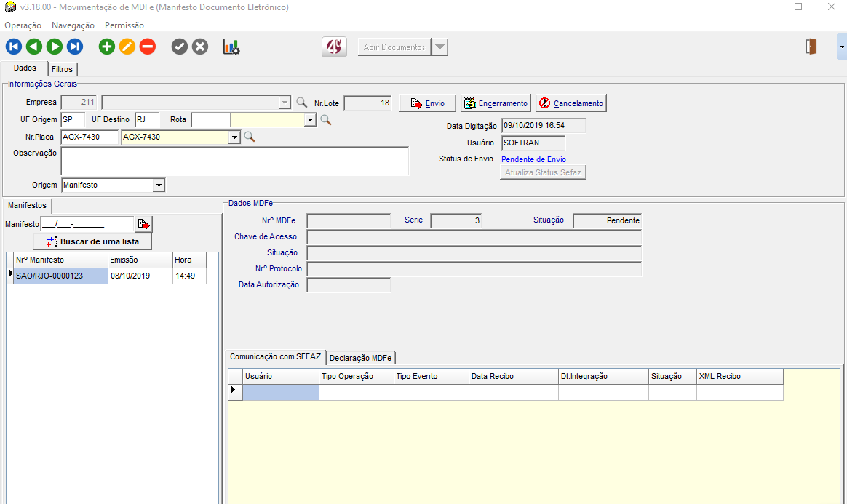Go to the first record
This screenshot has width=847, height=504.
13,47
